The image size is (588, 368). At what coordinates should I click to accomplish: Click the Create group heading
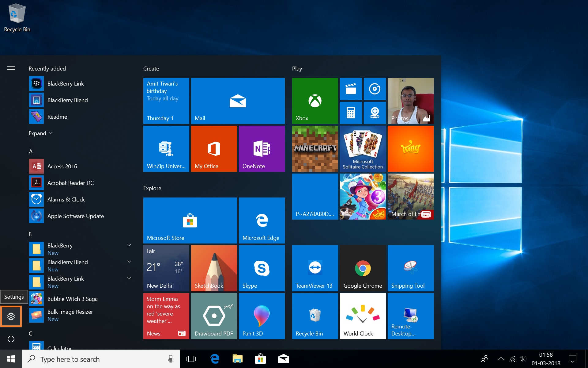point(151,69)
